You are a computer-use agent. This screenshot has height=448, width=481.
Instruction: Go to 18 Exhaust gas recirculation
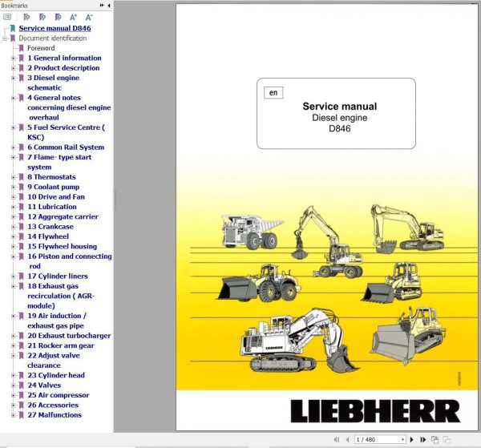point(61,296)
